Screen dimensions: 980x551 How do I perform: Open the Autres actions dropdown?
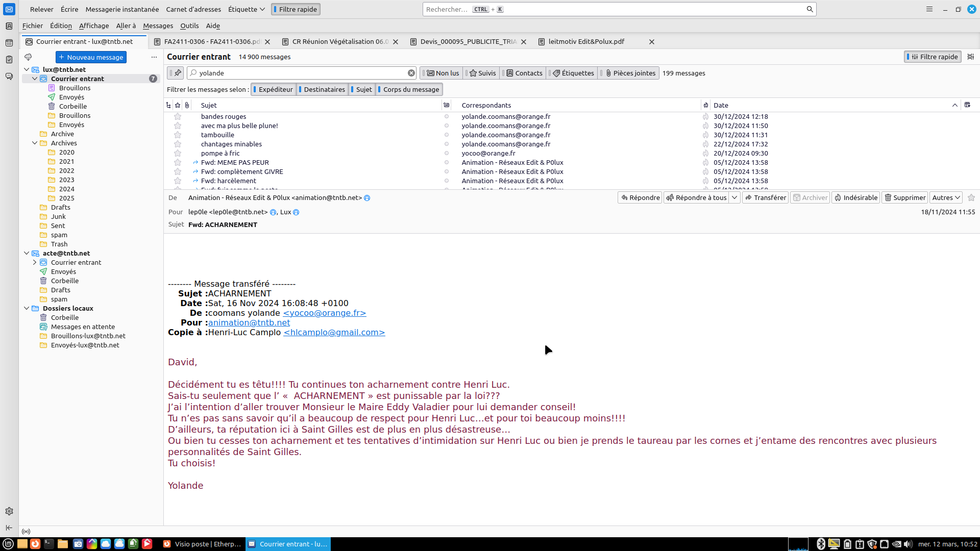tap(946, 197)
